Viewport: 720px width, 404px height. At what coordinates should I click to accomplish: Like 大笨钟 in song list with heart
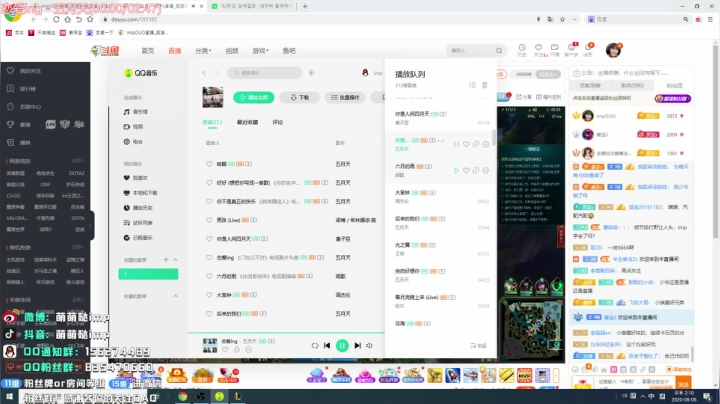coord(209,295)
